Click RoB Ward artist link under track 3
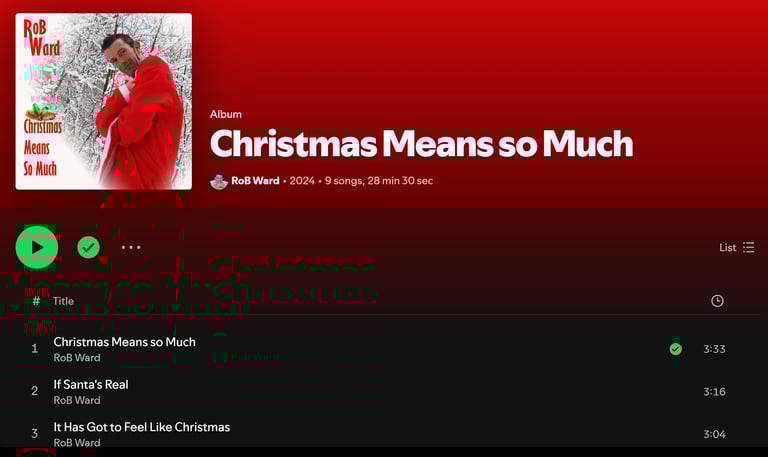Screen dimensions: 768x457 coord(77,442)
